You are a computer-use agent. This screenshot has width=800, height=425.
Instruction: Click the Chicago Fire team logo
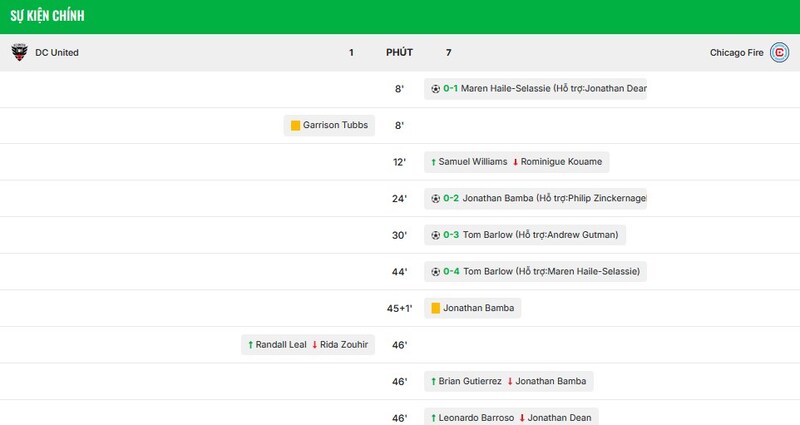[x=779, y=53]
